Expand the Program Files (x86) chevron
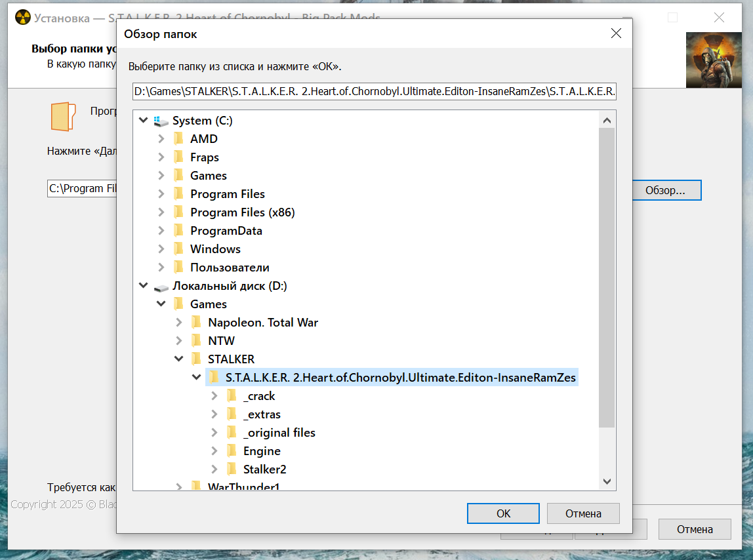 click(x=161, y=212)
